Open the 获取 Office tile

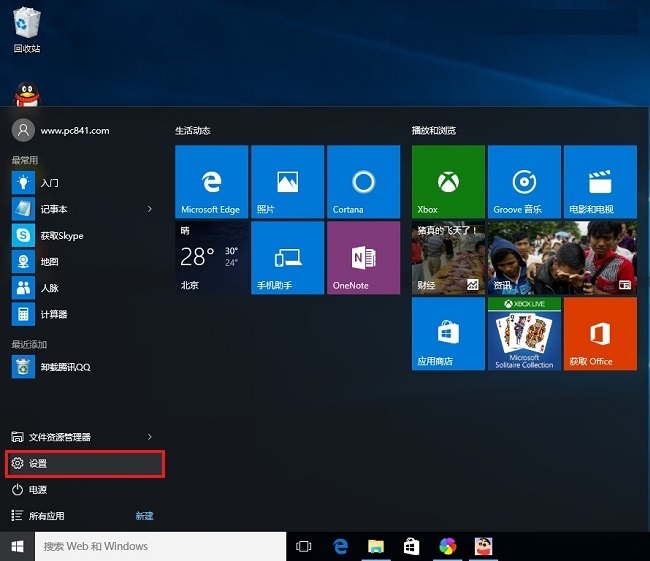(x=600, y=334)
